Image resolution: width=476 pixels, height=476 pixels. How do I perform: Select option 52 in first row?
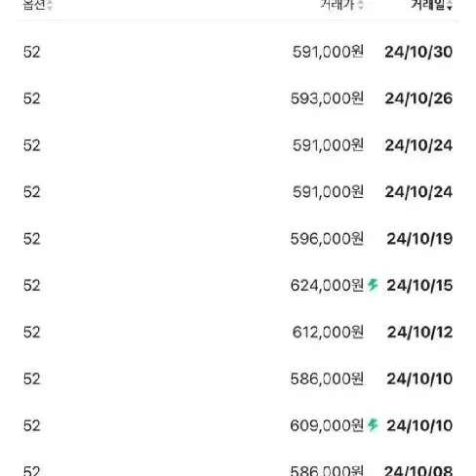(31, 52)
